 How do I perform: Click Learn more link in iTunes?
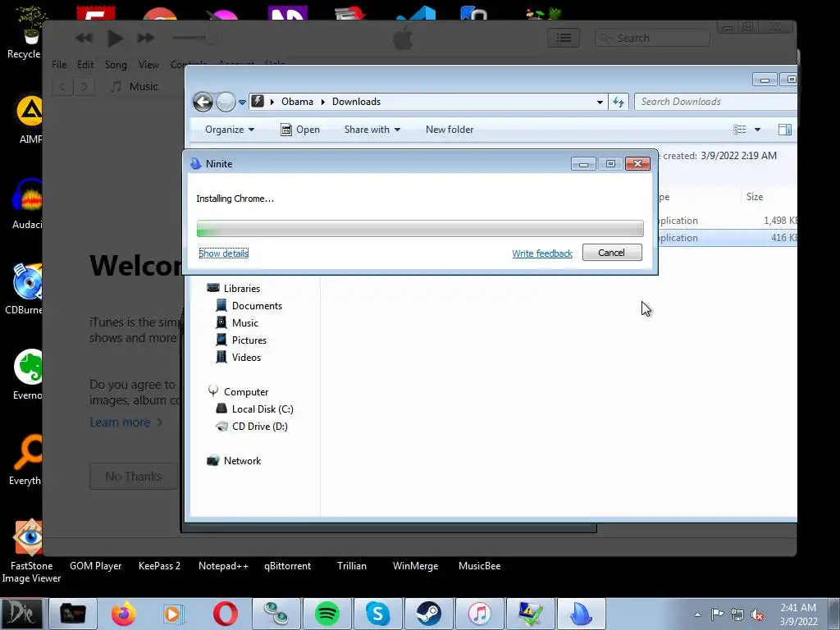pos(126,422)
